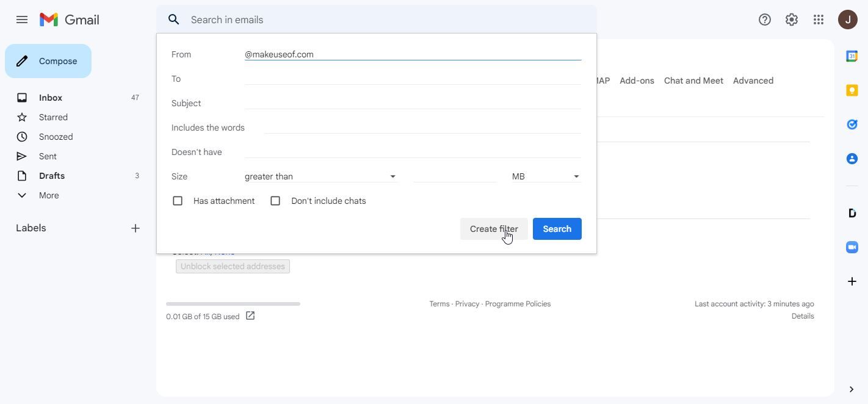The width and height of the screenshot is (868, 404).
Task: Click the plus to get add-ons
Action: [x=852, y=281]
